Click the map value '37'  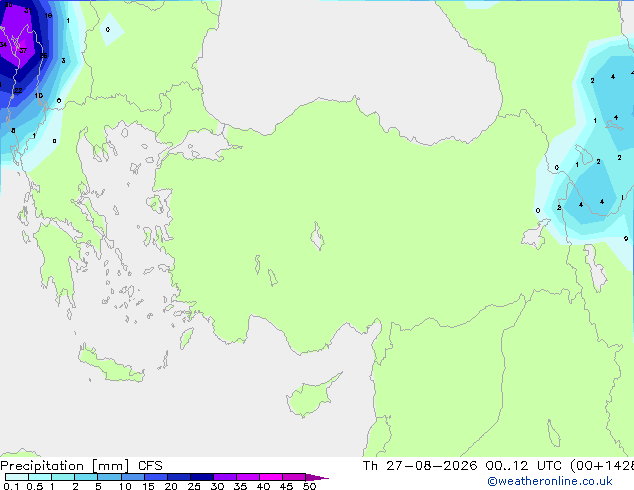pos(23,51)
